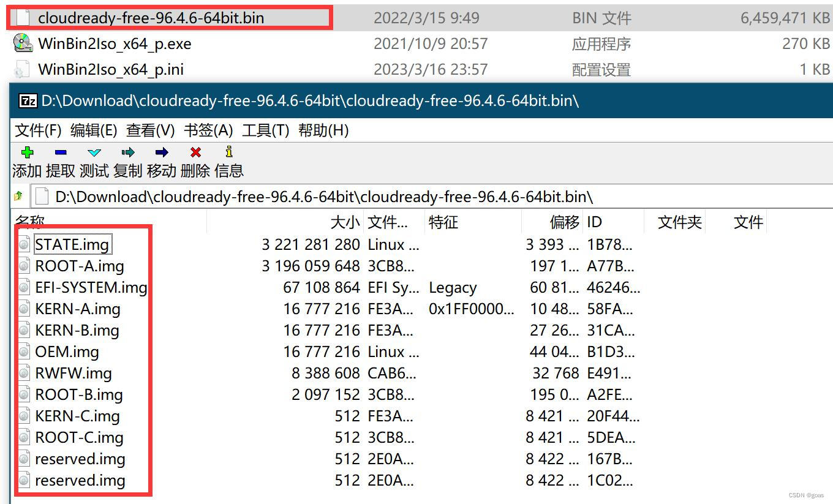
Task: Click the ROOT-B.img file icon
Action: [24, 394]
